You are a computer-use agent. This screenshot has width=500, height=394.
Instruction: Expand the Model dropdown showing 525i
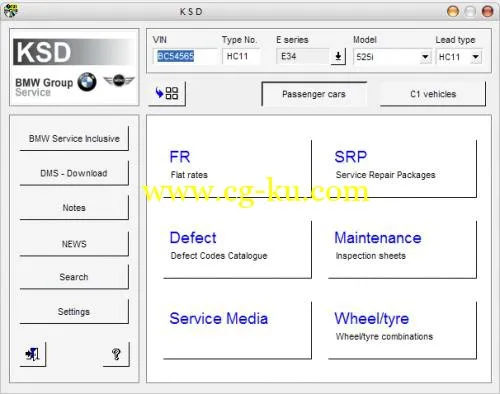click(x=425, y=57)
